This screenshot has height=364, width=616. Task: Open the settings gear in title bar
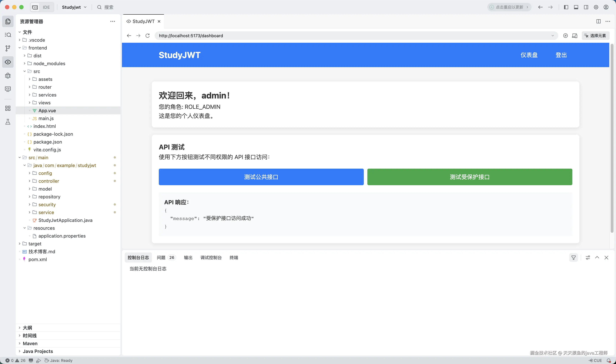(x=596, y=7)
